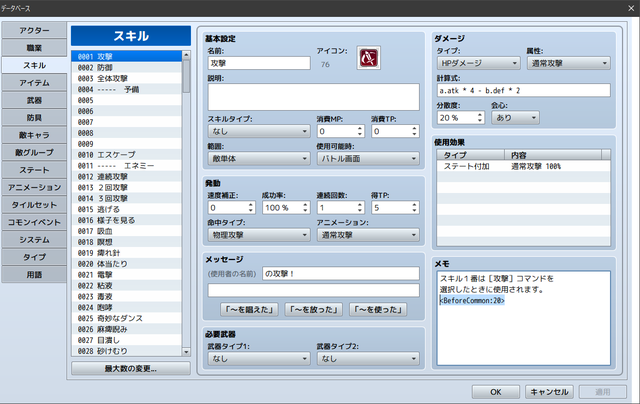Select the 敵グループ tab
Viewport: 640px width, 404px height.
click(34, 153)
